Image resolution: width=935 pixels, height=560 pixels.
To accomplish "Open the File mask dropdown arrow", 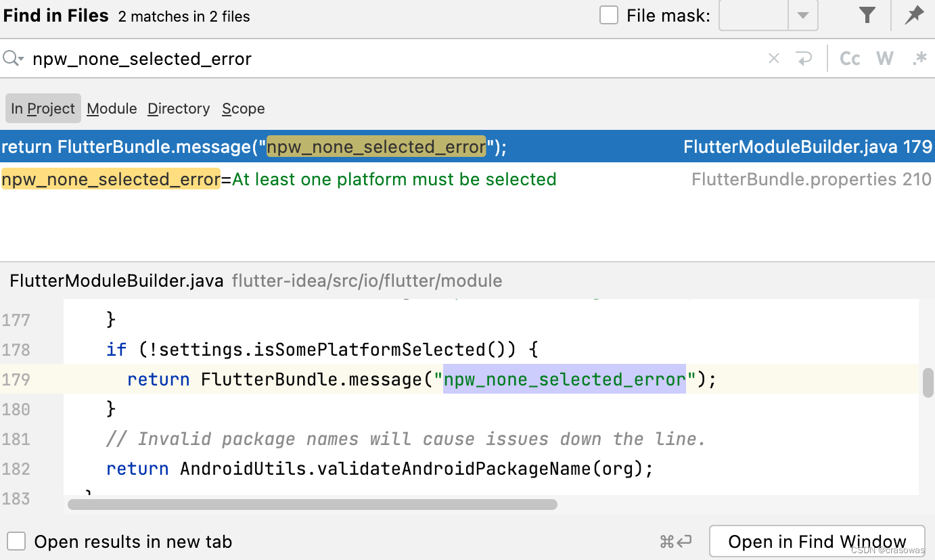I will (803, 16).
